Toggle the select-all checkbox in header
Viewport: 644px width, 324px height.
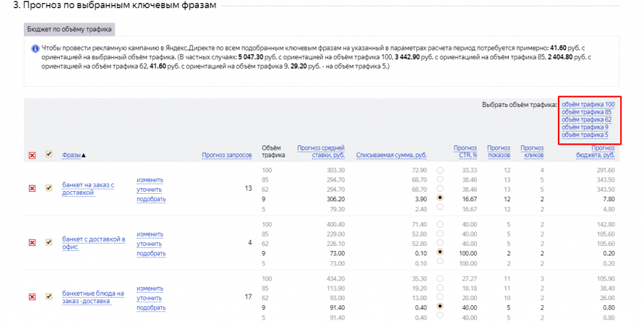pos(49,155)
